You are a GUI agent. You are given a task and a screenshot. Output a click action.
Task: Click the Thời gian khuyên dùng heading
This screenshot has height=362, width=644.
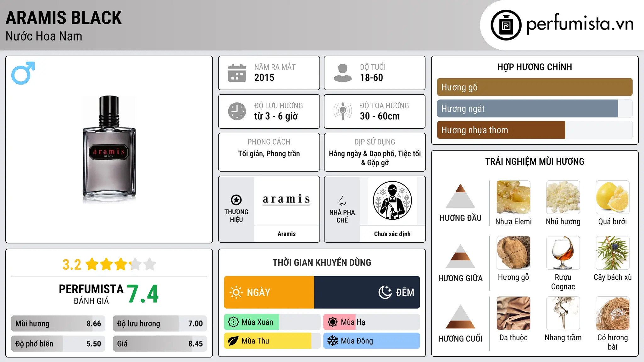coord(322,262)
